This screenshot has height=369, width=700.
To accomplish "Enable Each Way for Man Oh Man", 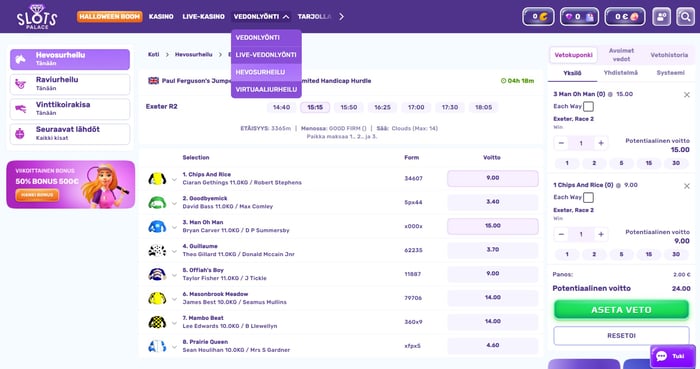I will [x=588, y=107].
